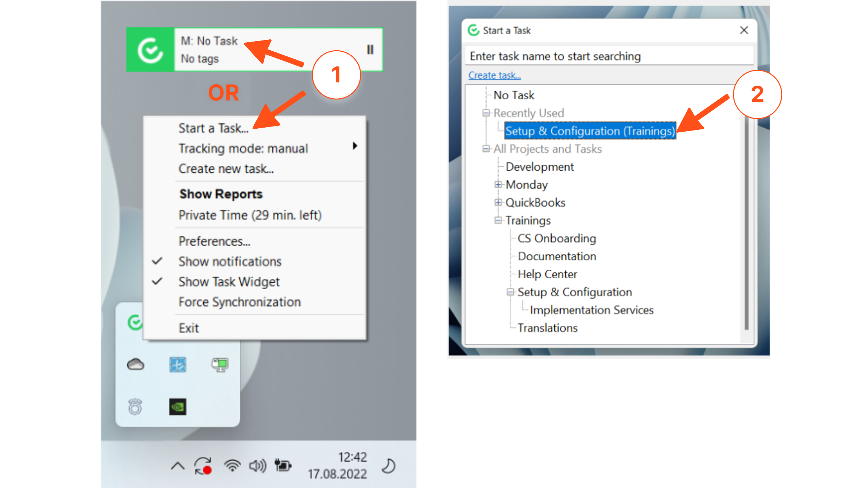Open the Wi-Fi network icon in taskbar
The width and height of the screenshot is (868, 488).
pos(232,466)
